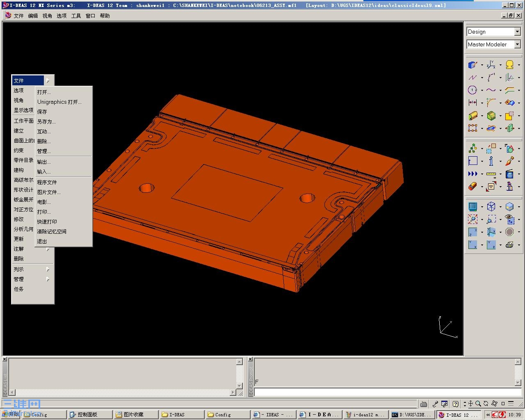Image resolution: width=525 pixels, height=420 pixels.
Task: Open the history tree icon
Action: [x=472, y=148]
